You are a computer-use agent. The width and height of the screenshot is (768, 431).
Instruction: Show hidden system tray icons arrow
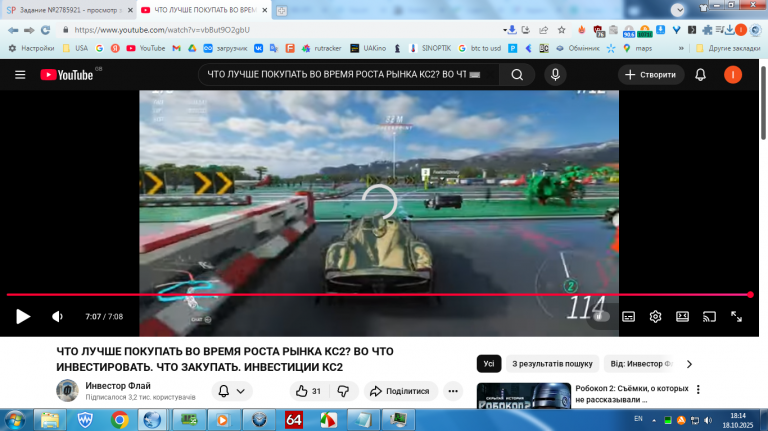click(x=654, y=420)
